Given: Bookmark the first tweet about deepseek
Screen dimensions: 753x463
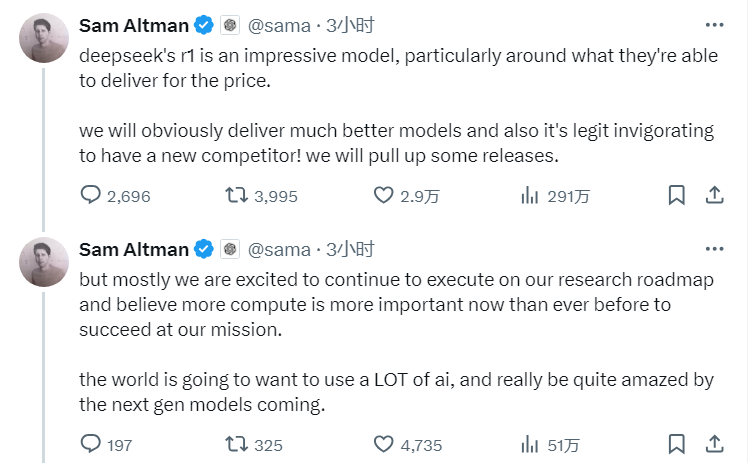Looking at the screenshot, I should 677,196.
